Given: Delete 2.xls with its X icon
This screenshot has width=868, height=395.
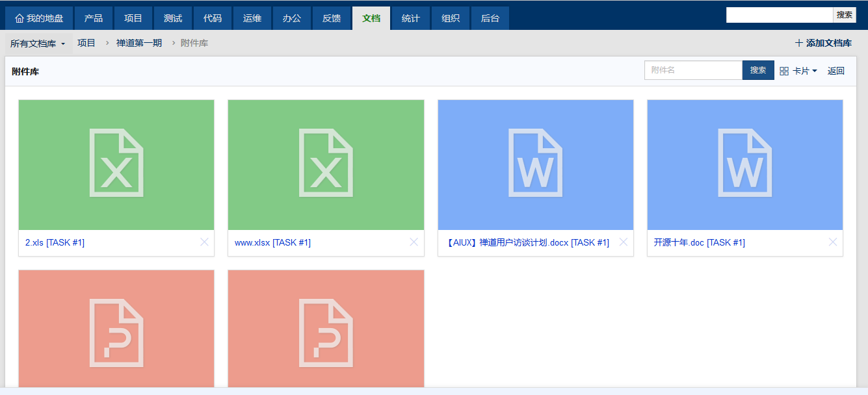Looking at the screenshot, I should pyautogui.click(x=204, y=242).
